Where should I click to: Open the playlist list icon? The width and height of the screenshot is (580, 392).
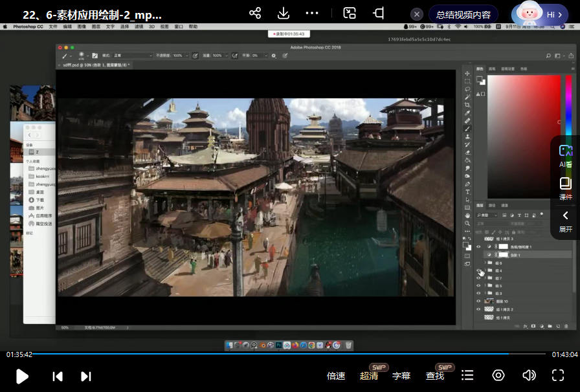click(x=467, y=375)
